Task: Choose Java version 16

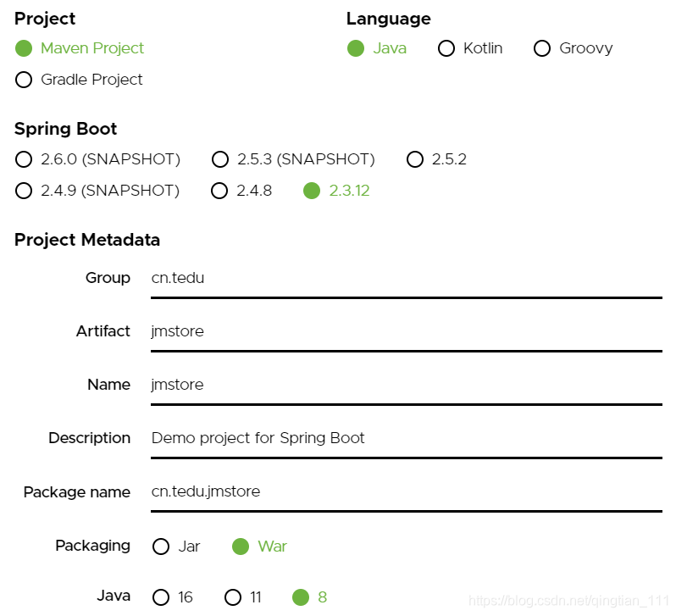Action: click(161, 597)
